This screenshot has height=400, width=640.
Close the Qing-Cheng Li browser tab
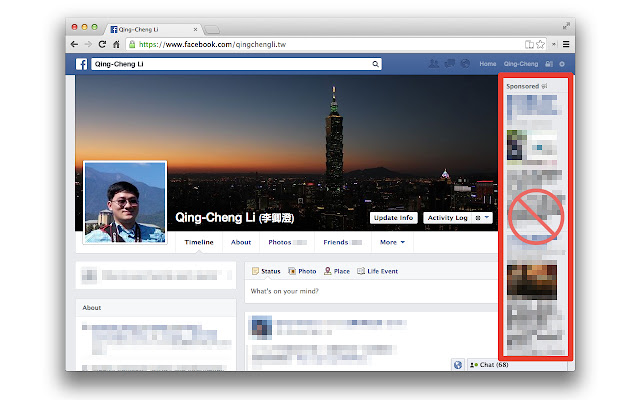(x=196, y=29)
